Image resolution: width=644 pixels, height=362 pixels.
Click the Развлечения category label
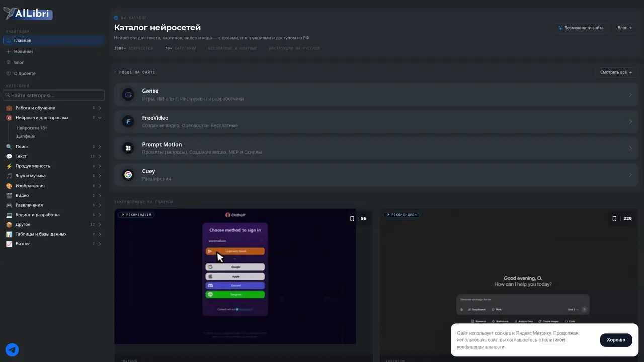point(29,205)
